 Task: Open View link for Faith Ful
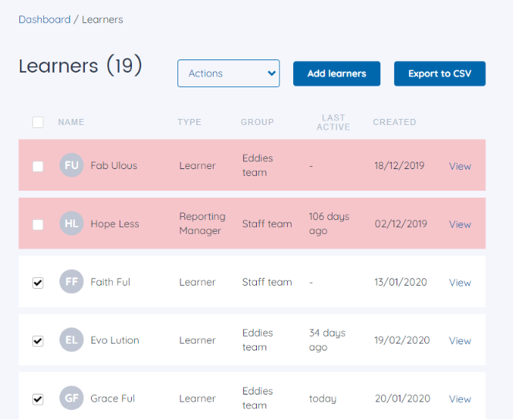(x=460, y=283)
